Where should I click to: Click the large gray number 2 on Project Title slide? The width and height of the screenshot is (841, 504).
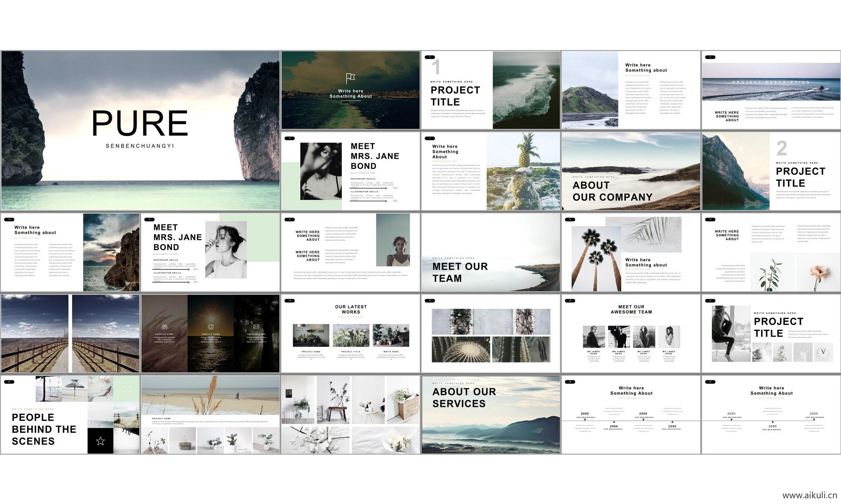(781, 149)
